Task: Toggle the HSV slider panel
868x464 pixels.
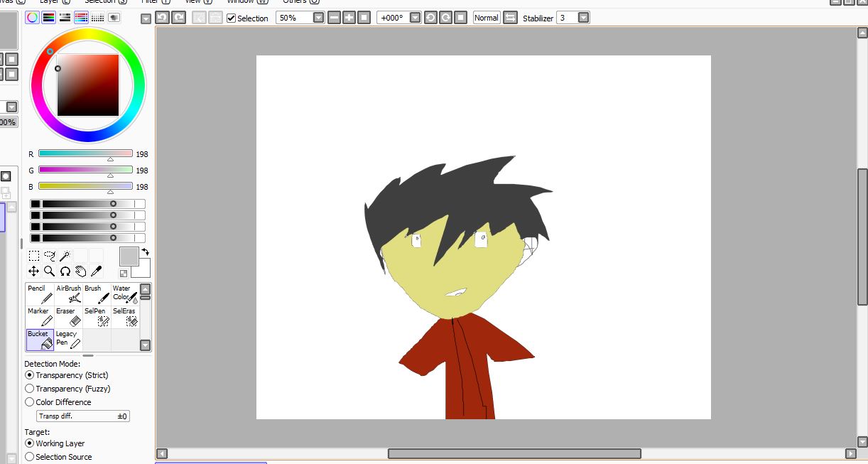Action: [65, 18]
